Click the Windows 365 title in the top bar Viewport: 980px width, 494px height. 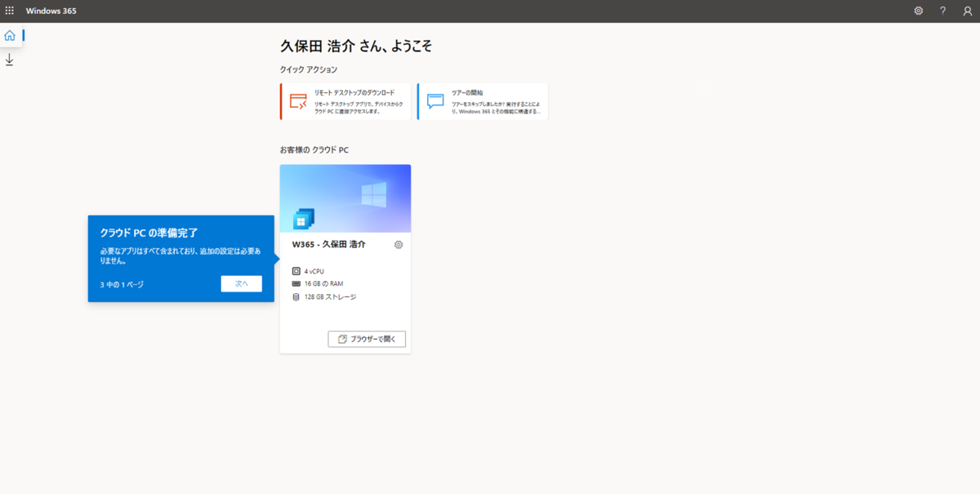click(51, 11)
